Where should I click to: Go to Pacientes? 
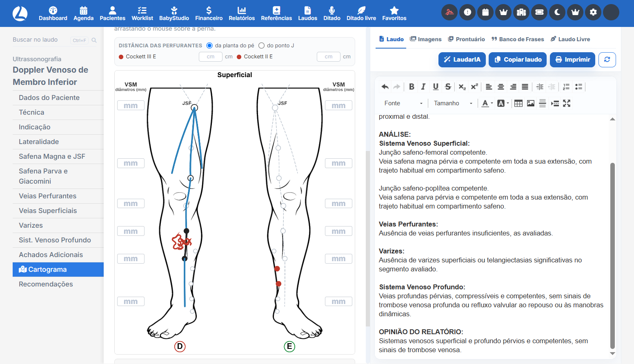click(112, 13)
